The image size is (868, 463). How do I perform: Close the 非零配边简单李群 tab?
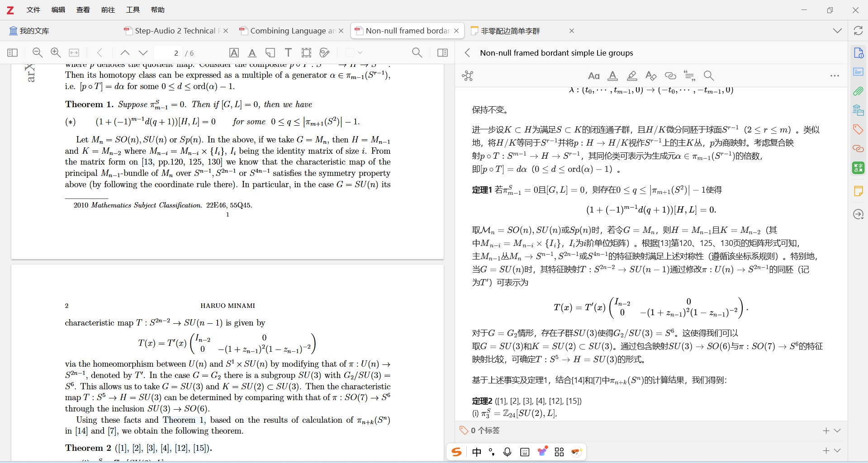tap(572, 31)
